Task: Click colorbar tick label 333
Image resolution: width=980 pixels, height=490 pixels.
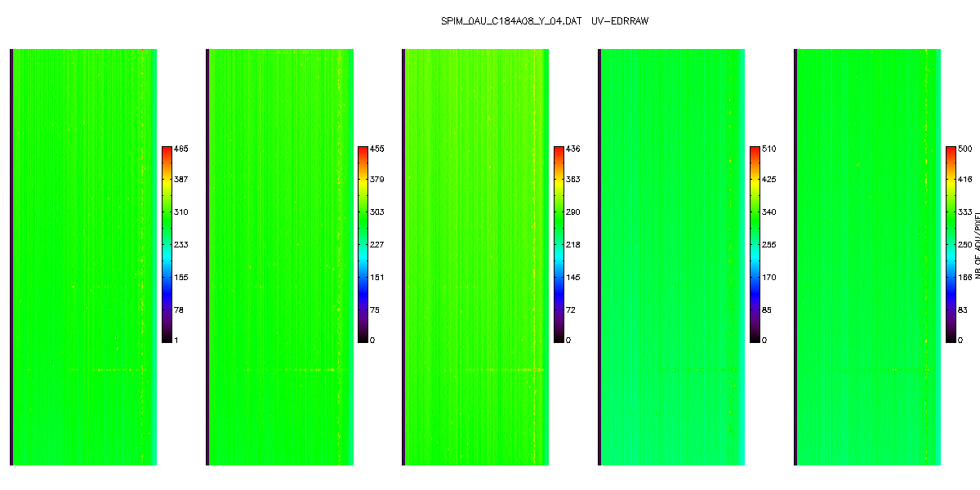Action: [965, 212]
